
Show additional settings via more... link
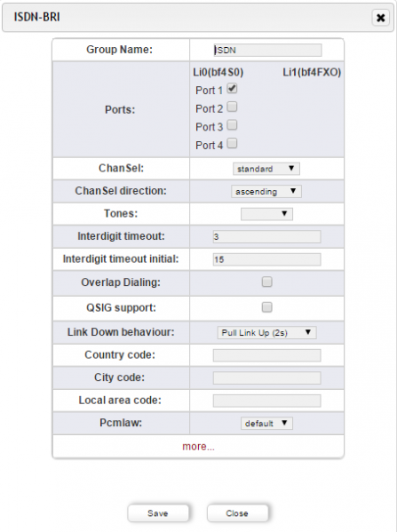(199, 447)
